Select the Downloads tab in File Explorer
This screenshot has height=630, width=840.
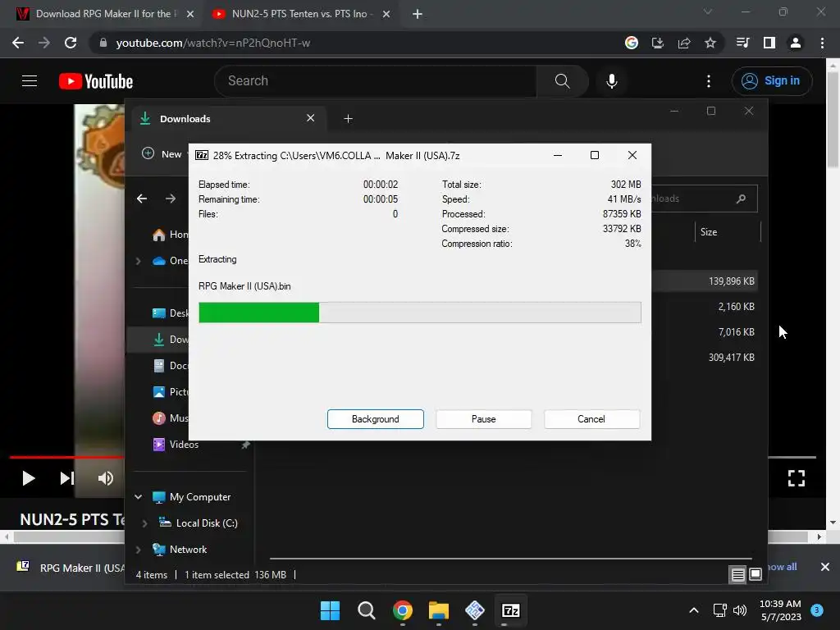[x=228, y=118]
